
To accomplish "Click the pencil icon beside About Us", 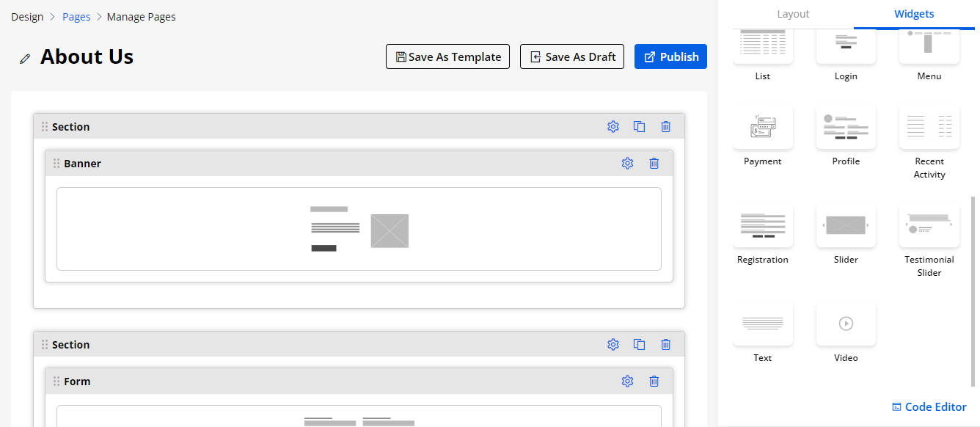I will tap(26, 58).
